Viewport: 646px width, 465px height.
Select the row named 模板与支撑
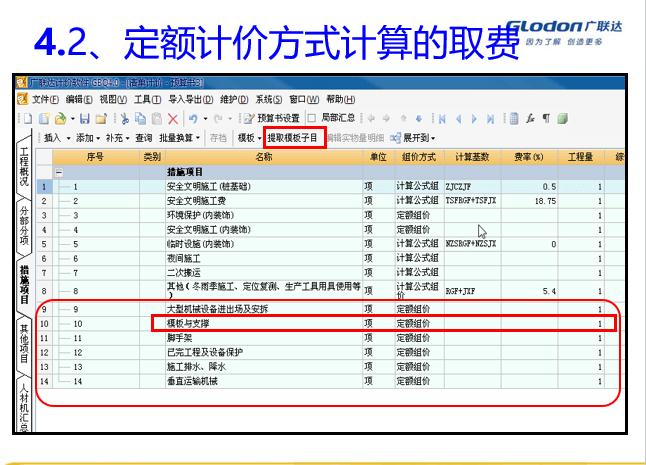pyautogui.click(x=328, y=324)
